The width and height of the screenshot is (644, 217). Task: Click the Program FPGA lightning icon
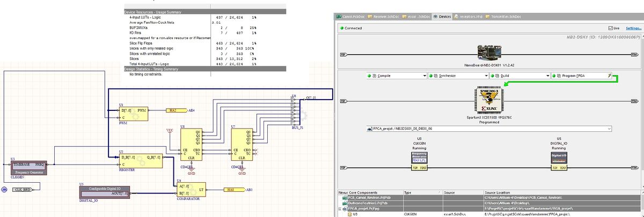610,76
